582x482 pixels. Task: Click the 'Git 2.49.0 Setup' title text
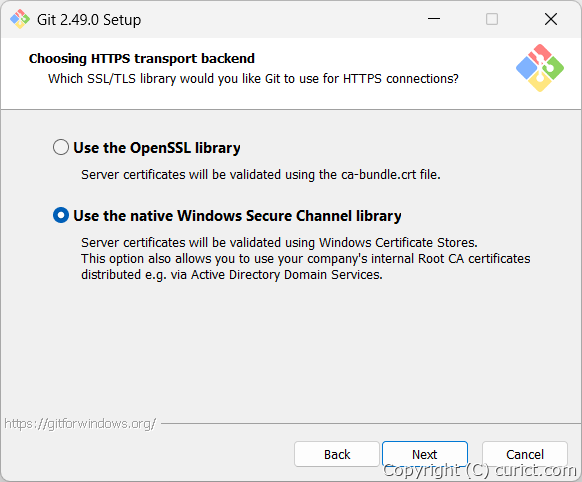click(x=89, y=20)
